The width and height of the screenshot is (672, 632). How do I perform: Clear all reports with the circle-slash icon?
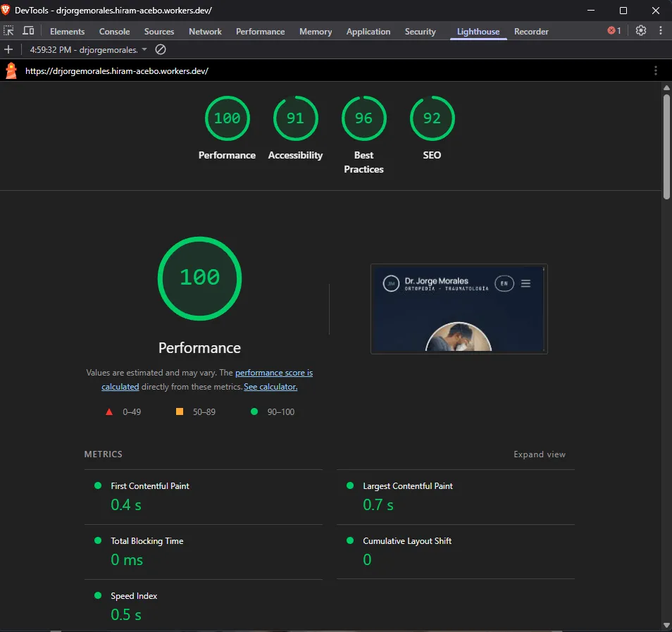coord(161,50)
